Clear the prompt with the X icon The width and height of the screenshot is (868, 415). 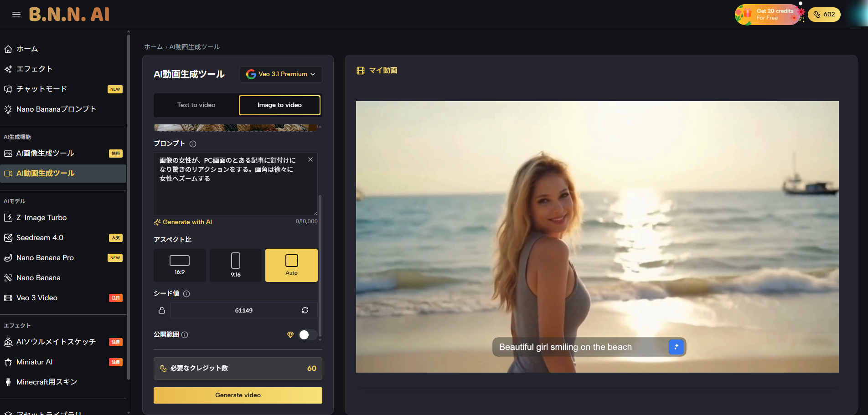pos(310,159)
